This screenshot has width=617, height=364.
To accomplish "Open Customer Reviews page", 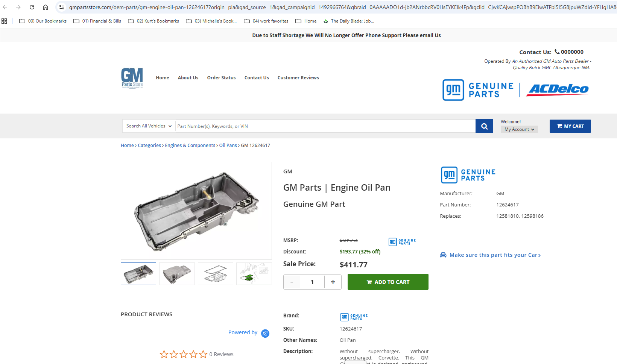I will 298,78.
